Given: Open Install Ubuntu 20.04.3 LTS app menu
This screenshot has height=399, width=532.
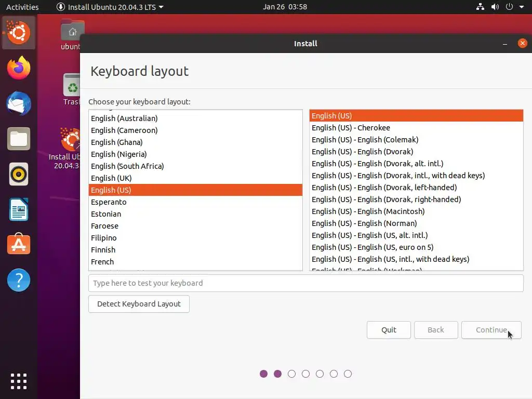Looking at the screenshot, I should (x=110, y=7).
